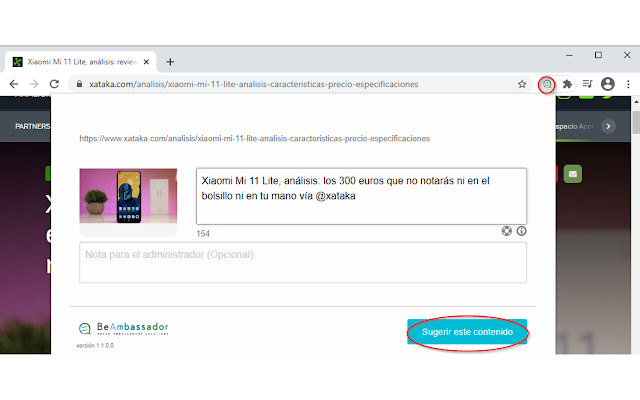The height and width of the screenshot is (400, 640).
Task: Click the character counter 154
Action: click(203, 234)
